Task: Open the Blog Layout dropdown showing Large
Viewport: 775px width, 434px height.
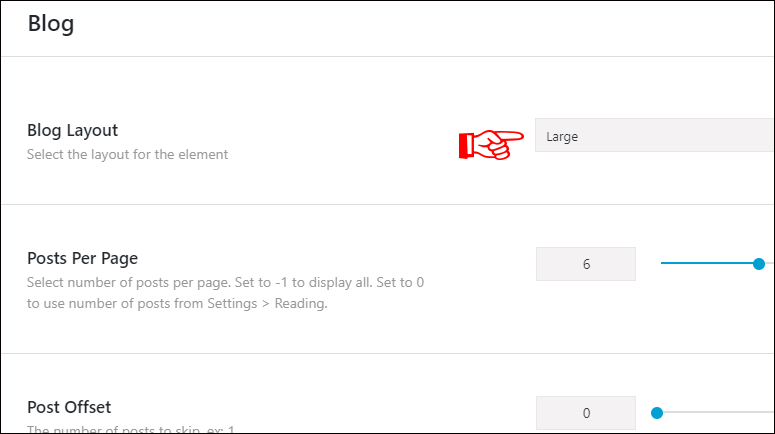Action: point(654,135)
